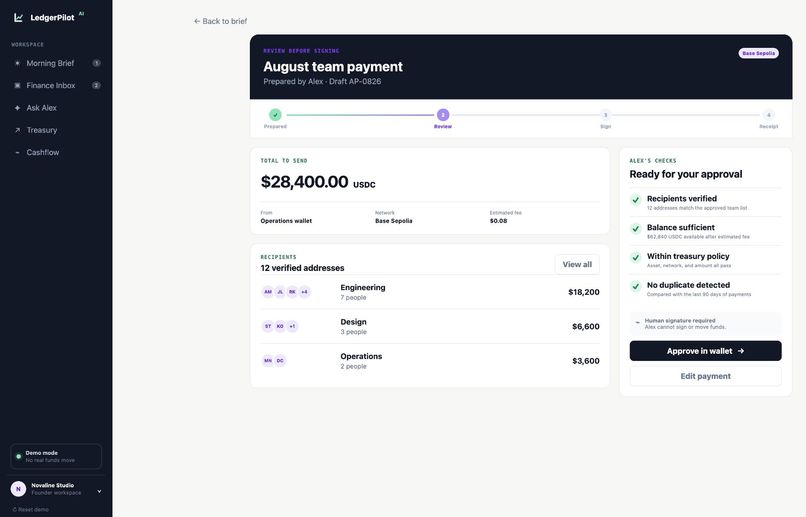Screen dimensions: 806x517
Task: Click August team payment heading
Action: pyautogui.click(x=333, y=67)
